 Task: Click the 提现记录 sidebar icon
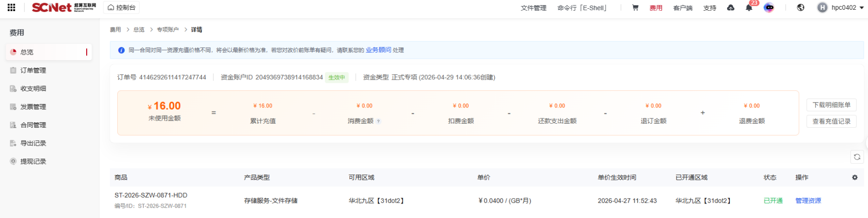point(13,161)
